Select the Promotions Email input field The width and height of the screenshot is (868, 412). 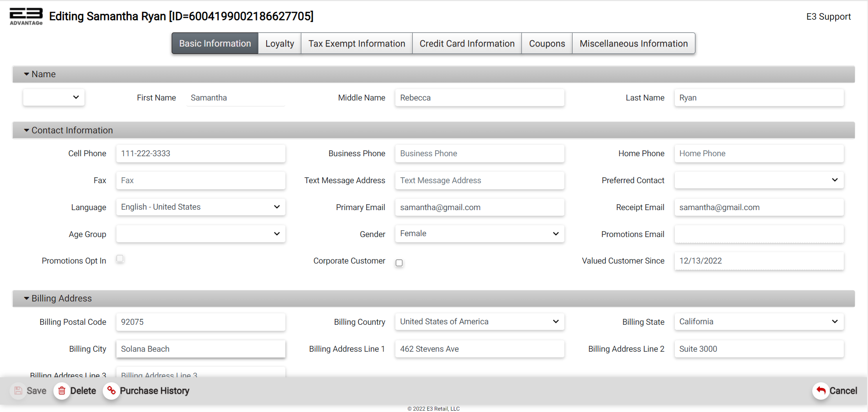(x=758, y=234)
